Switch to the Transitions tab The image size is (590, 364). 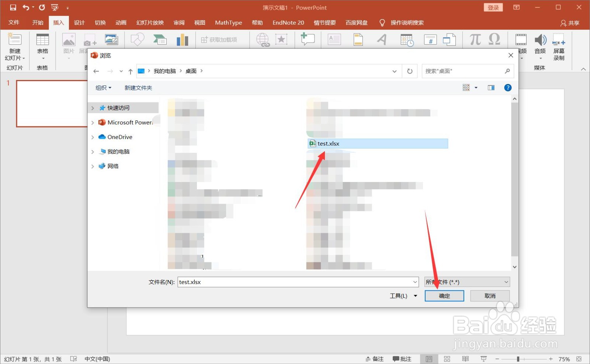[100, 22]
